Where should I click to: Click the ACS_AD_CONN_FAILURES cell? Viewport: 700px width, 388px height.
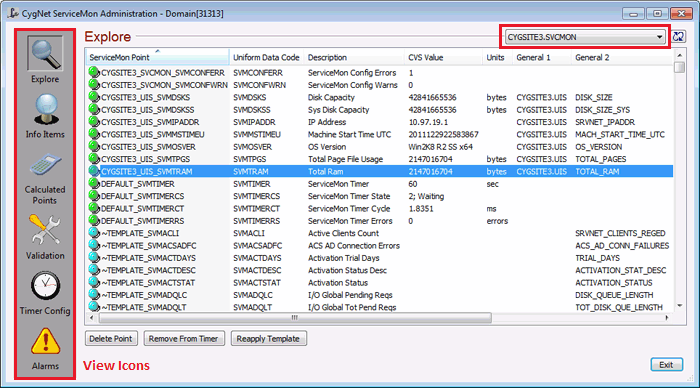(x=622, y=246)
